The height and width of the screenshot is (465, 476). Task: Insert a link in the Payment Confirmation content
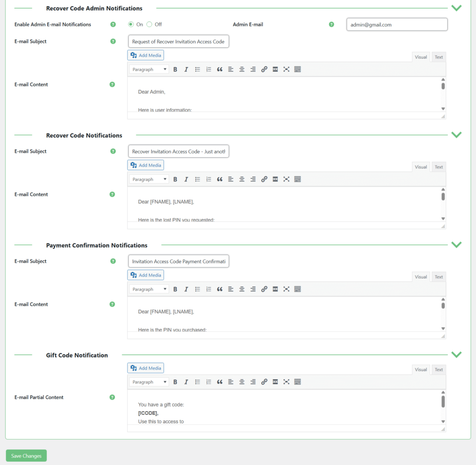264,289
